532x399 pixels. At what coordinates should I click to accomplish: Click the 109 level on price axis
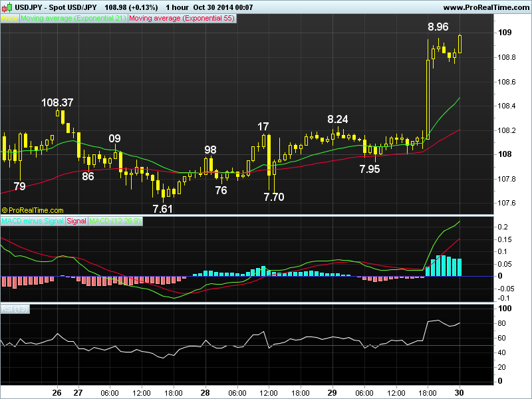pyautogui.click(x=505, y=33)
